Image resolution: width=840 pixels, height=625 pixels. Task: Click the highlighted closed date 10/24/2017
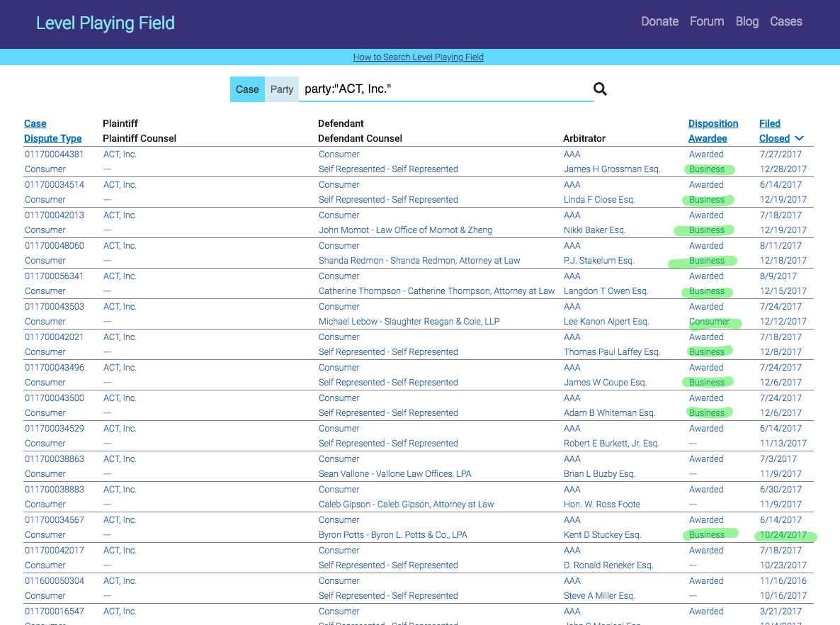click(x=783, y=536)
